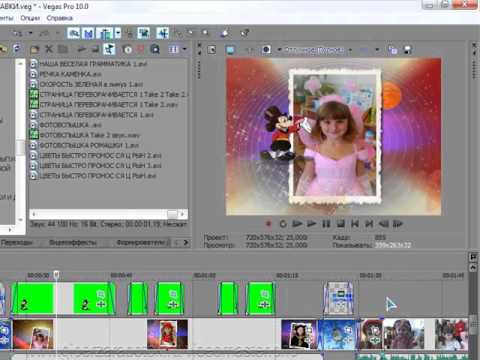Click the timeline playhead cursor marker

tap(56, 274)
